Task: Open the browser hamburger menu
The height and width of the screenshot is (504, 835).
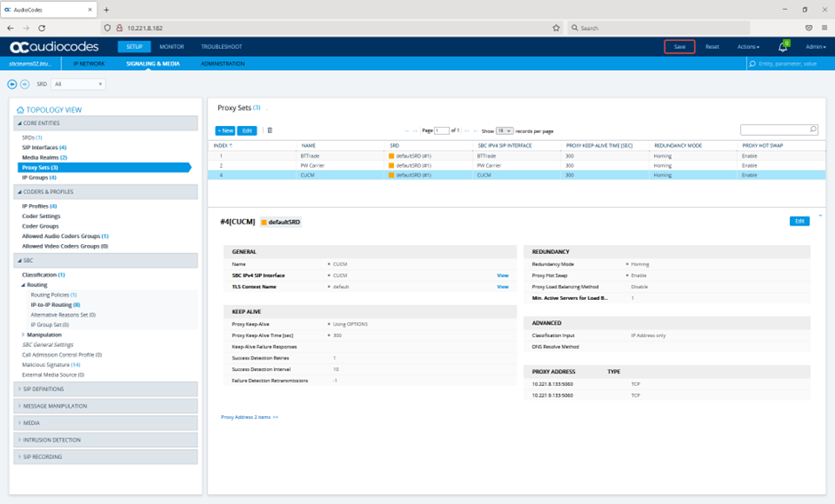Action: 824,28
